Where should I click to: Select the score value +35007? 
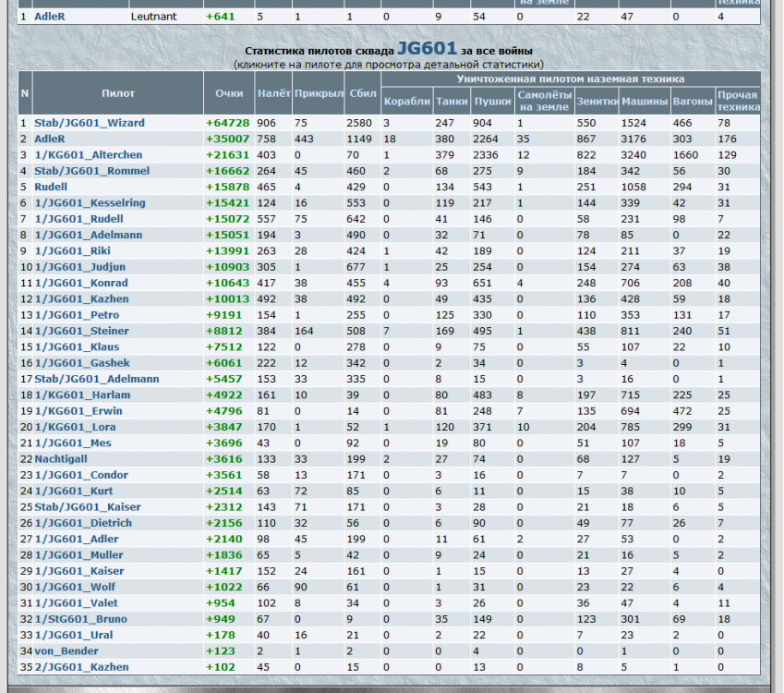point(227,140)
